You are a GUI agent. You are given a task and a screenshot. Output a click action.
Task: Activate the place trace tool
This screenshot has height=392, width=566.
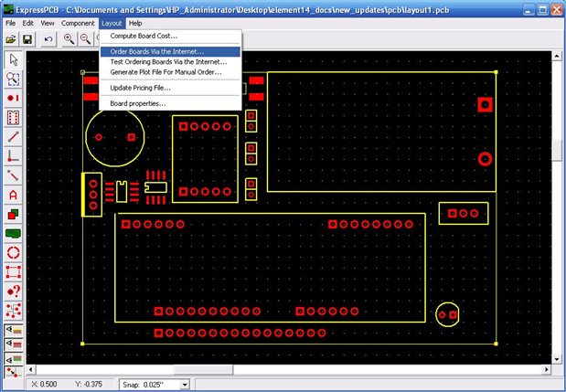point(13,136)
